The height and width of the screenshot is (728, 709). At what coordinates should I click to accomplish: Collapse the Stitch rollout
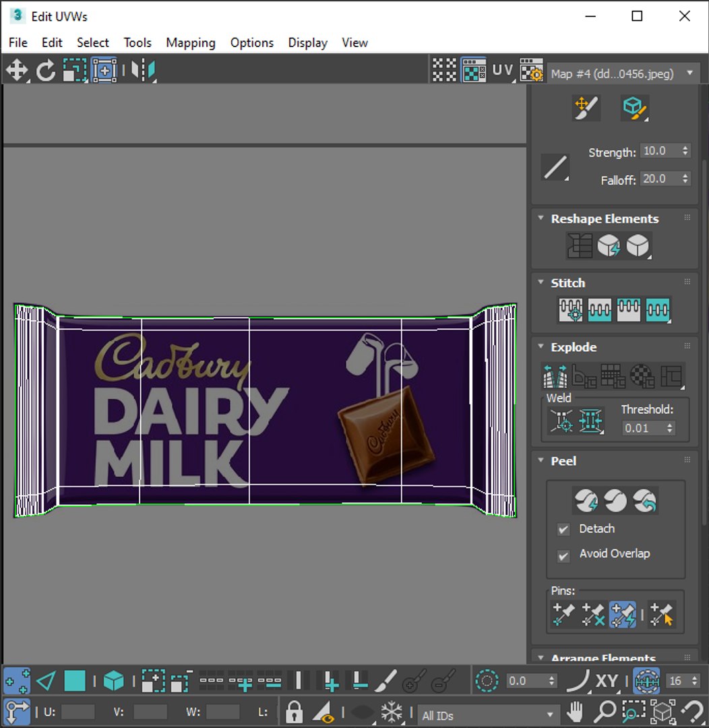point(541,282)
